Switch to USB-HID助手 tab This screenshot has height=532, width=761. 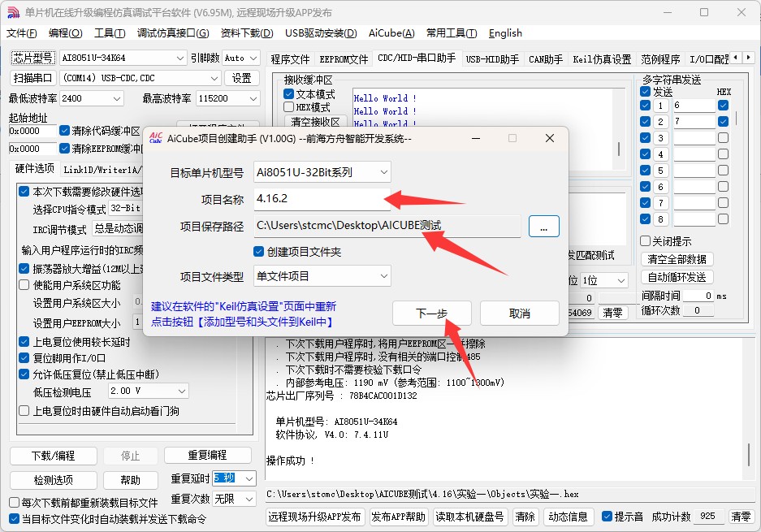tap(492, 59)
